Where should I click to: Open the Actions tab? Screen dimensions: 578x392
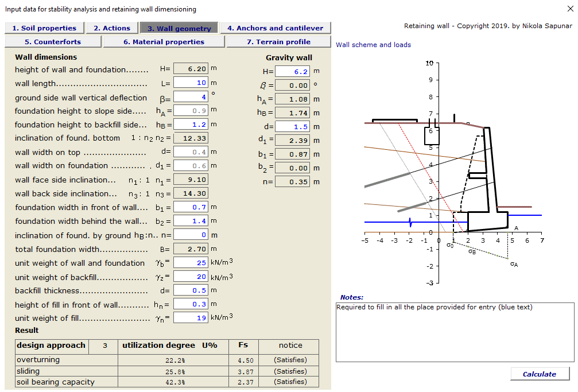[x=111, y=28]
